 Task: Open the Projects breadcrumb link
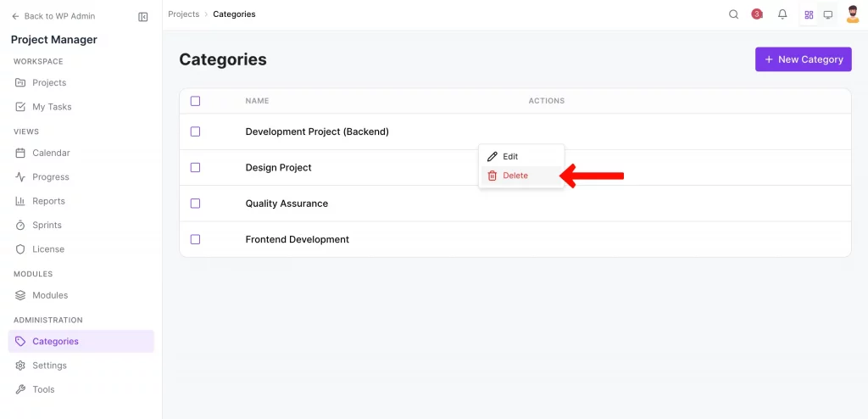(184, 14)
